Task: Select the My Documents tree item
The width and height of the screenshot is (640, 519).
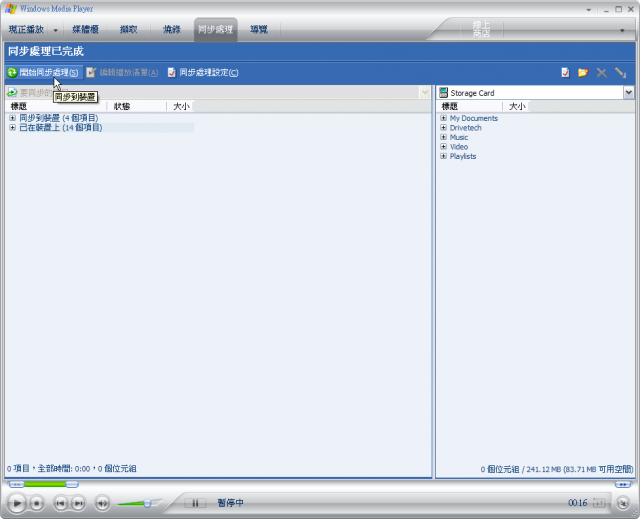Action: [474, 118]
